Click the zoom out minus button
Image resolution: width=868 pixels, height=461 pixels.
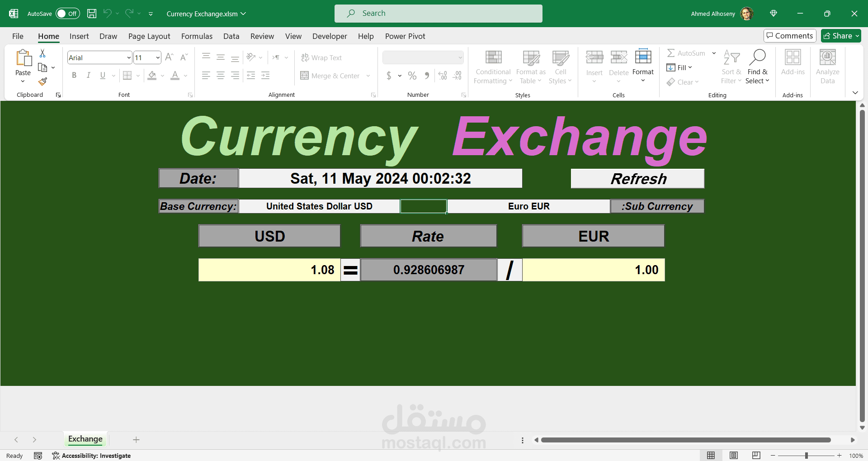pos(773,456)
